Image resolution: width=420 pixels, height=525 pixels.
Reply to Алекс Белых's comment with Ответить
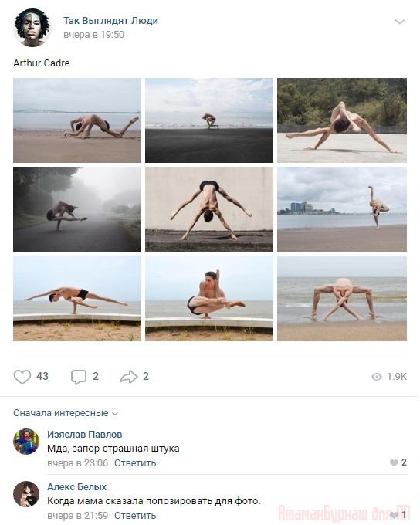[x=135, y=515]
